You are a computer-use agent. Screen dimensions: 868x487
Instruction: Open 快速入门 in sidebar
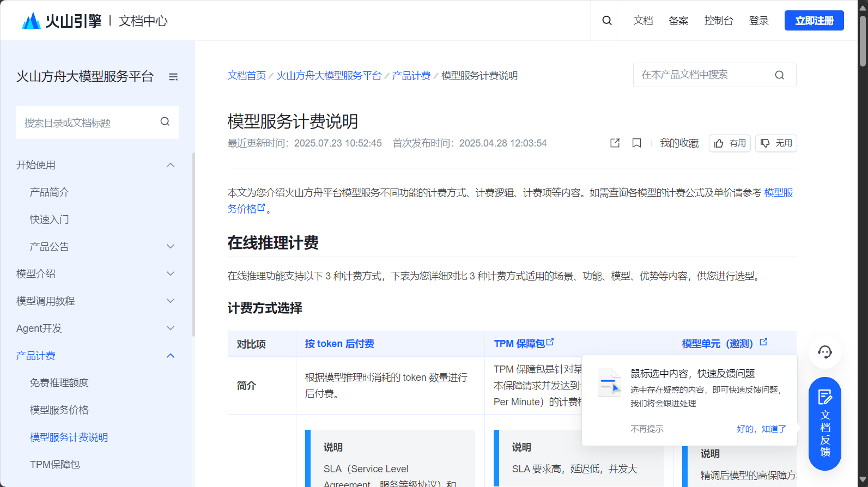coord(50,220)
